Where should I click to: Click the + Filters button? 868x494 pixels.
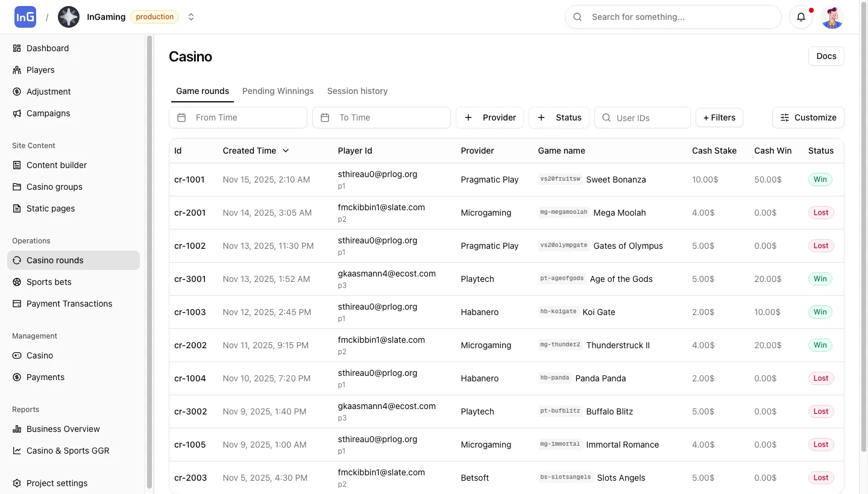[x=719, y=117]
